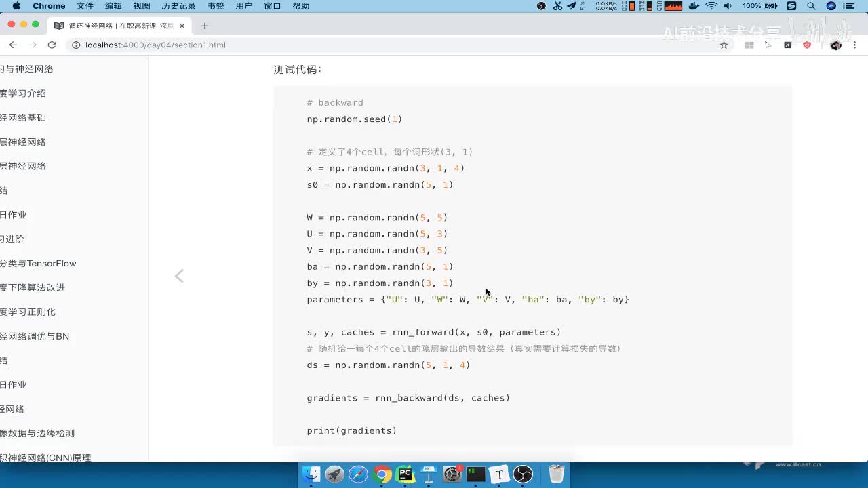The image size is (868, 488).
Task: Click the battery status indicator
Action: (x=761, y=6)
